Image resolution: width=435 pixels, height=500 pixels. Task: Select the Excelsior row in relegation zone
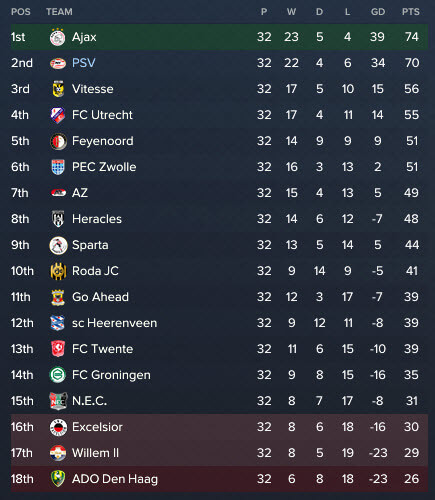pyautogui.click(x=219, y=427)
